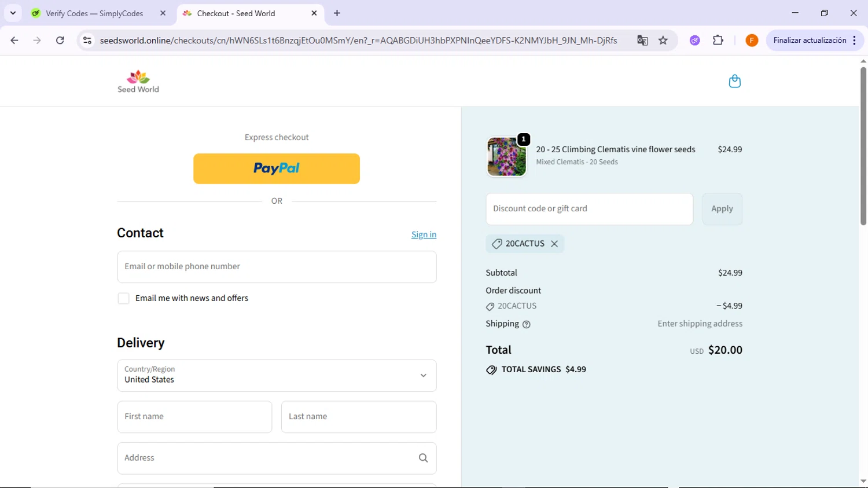Viewport: 868px width, 488px height.
Task: Click the Apply discount button
Action: (x=722, y=209)
